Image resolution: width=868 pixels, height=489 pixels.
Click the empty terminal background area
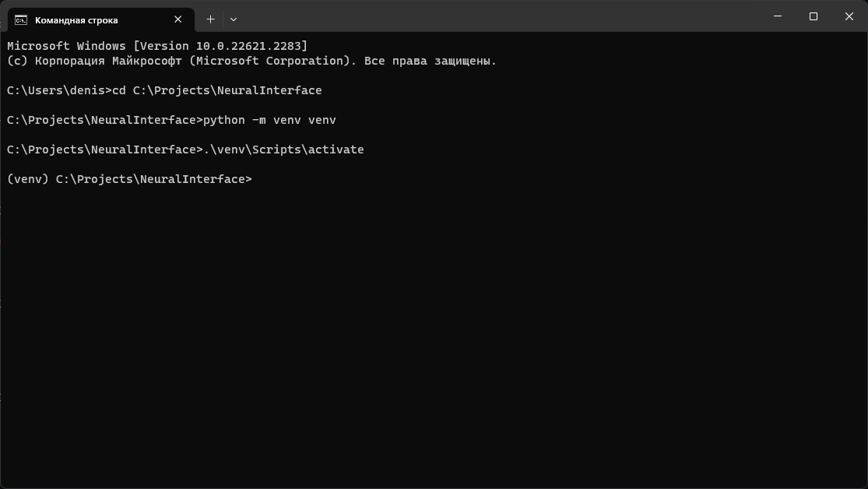coord(428,327)
